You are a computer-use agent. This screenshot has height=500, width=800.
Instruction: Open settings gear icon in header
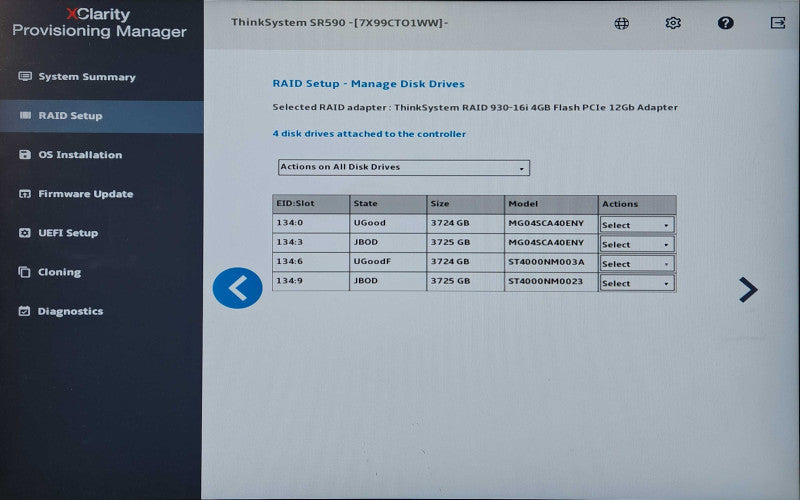tap(673, 23)
